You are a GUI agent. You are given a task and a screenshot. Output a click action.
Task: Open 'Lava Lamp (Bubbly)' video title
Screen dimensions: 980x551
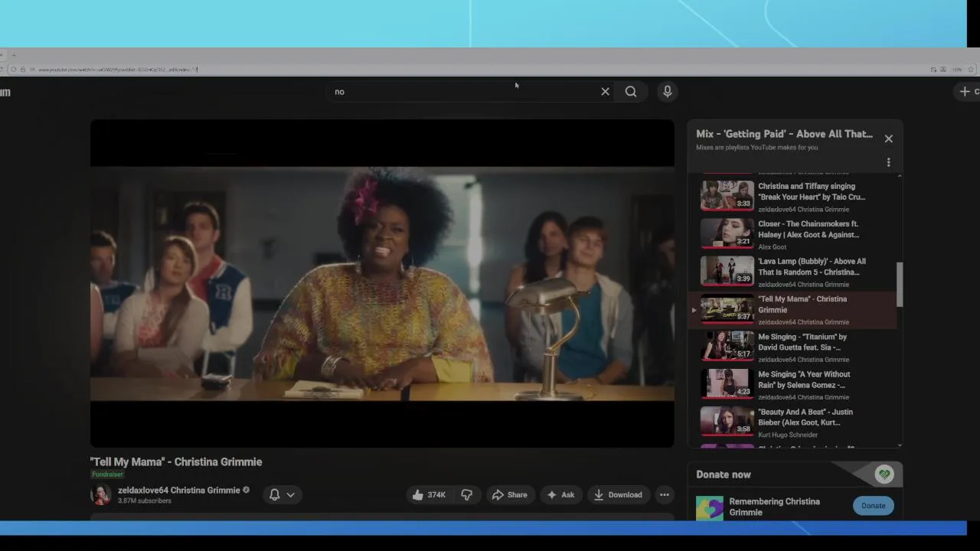click(x=812, y=266)
